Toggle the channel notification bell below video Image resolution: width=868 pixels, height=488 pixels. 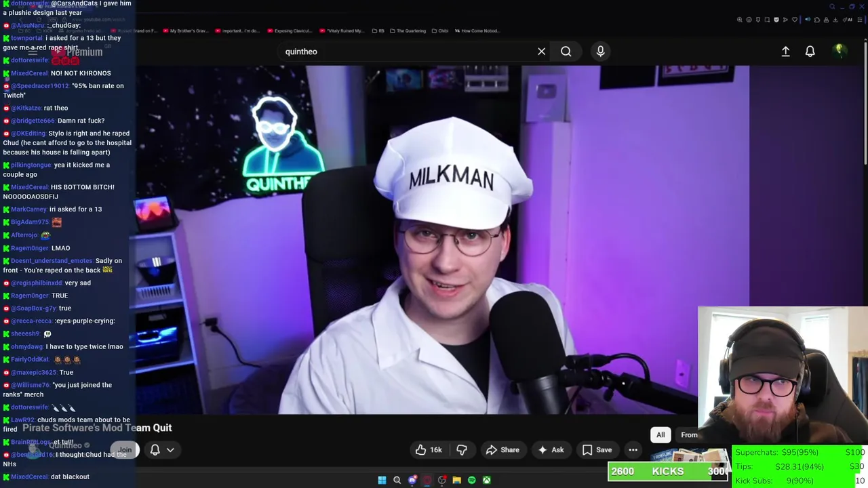coord(155,450)
